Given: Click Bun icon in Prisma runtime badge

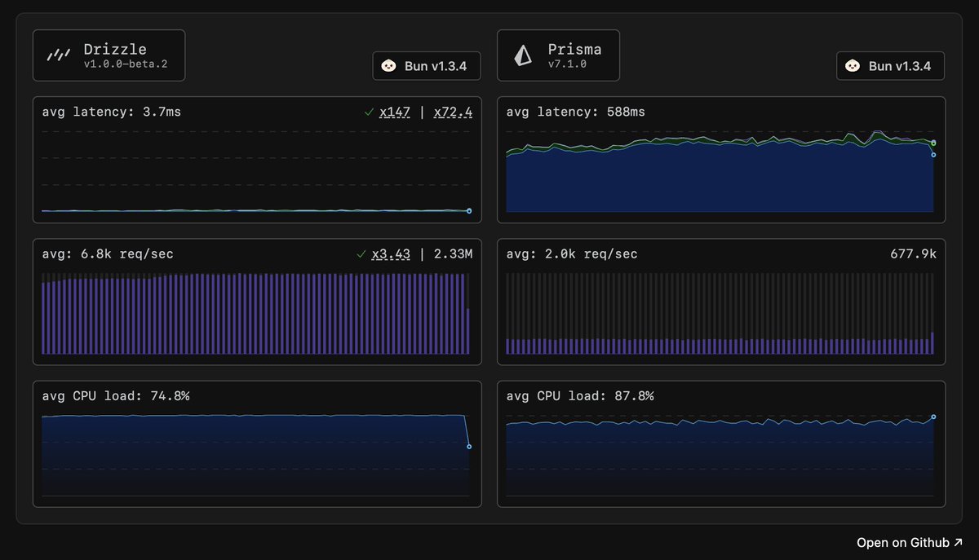Looking at the screenshot, I should (853, 66).
